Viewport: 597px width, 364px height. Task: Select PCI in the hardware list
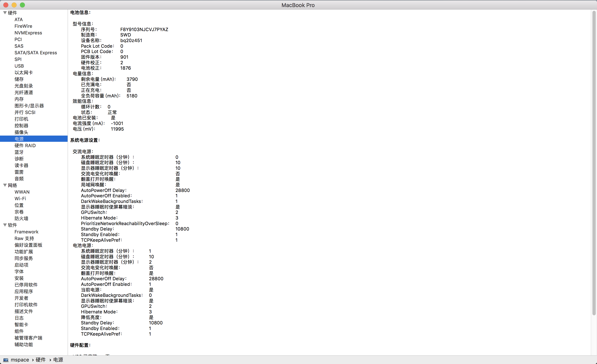tap(18, 39)
